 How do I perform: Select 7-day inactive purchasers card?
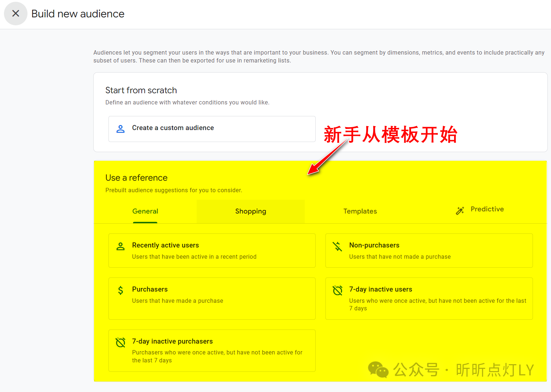tap(212, 350)
